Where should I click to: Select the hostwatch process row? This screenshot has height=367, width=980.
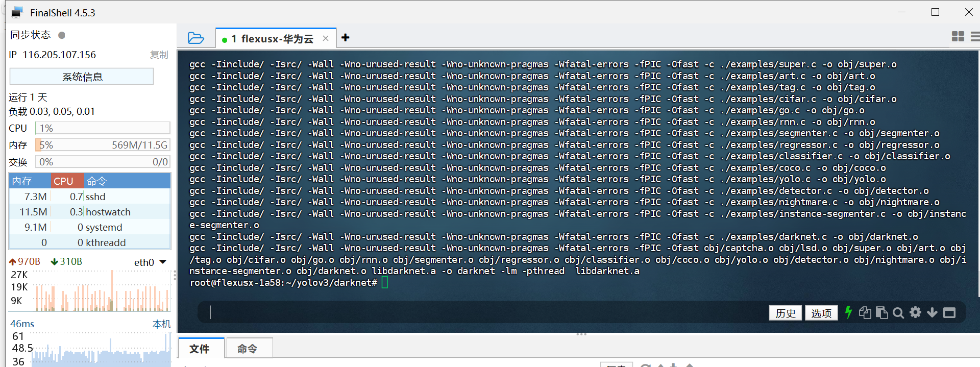(x=90, y=212)
